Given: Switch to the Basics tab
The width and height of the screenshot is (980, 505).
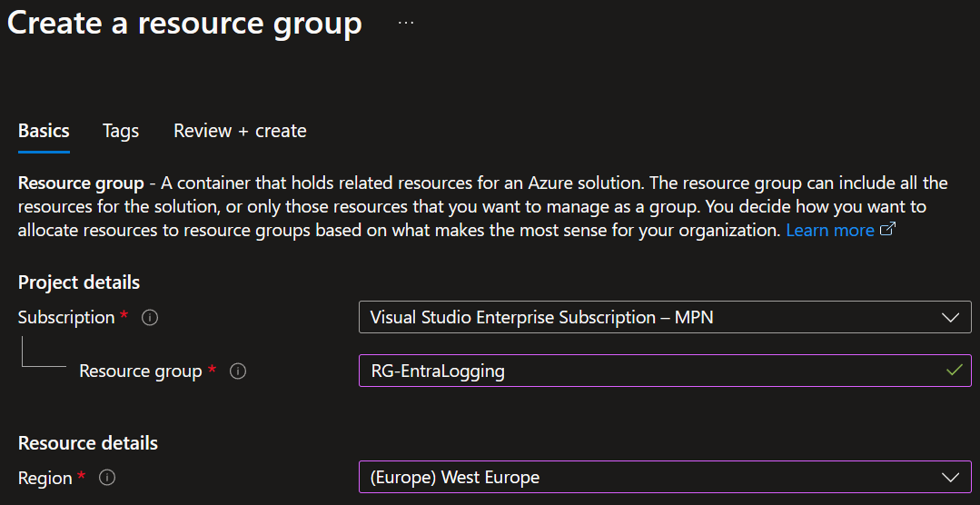Looking at the screenshot, I should click(x=44, y=131).
